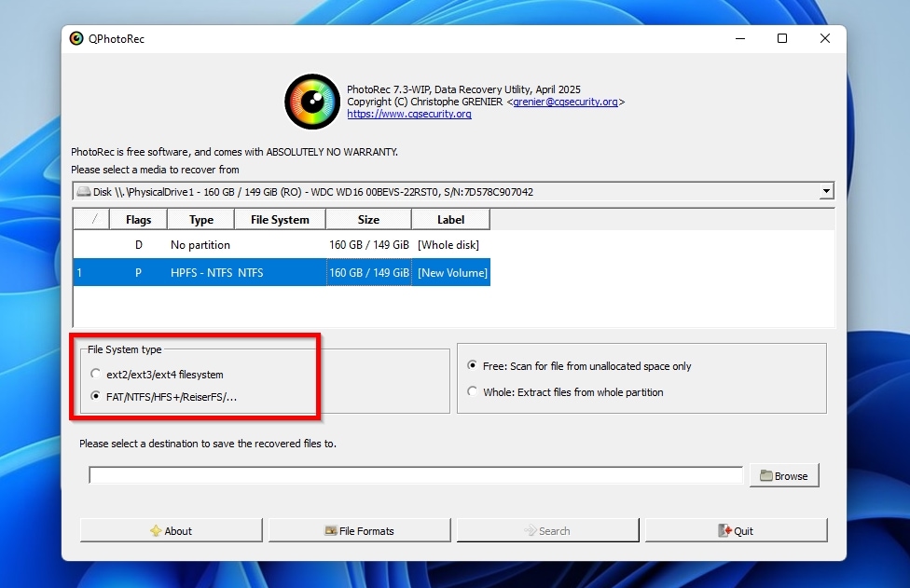Click the dropdown arrow next to disk list

click(826, 190)
